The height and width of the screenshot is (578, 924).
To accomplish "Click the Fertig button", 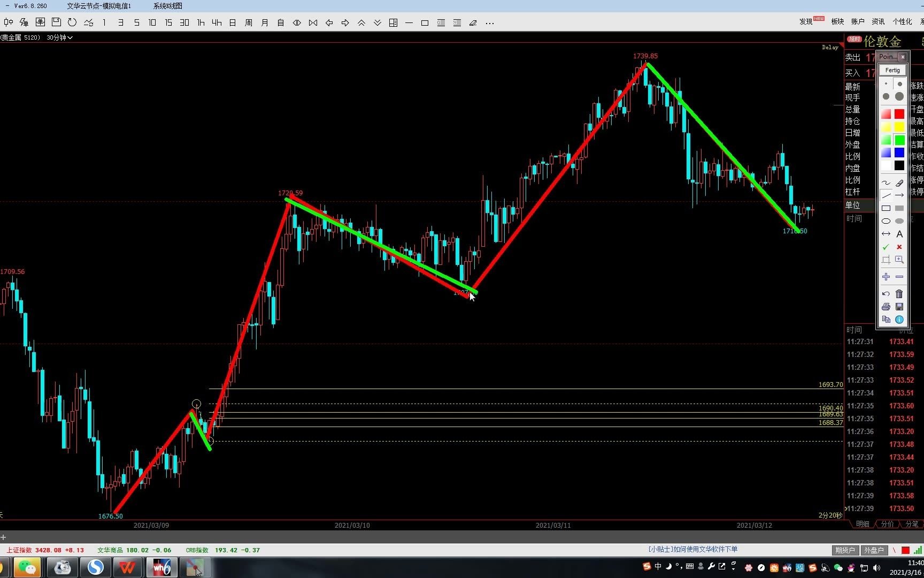I will click(892, 70).
